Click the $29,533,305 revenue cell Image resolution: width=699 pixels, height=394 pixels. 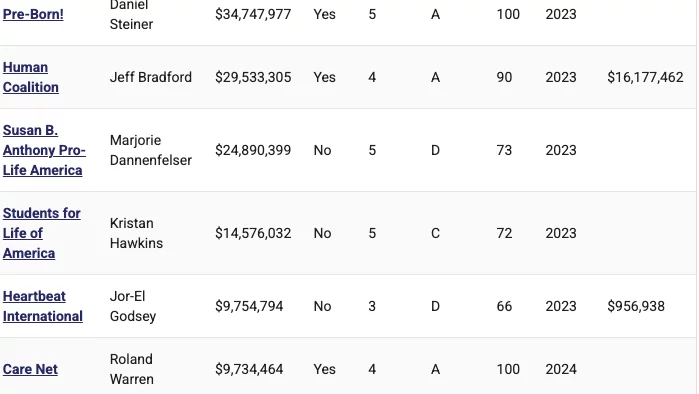point(253,77)
